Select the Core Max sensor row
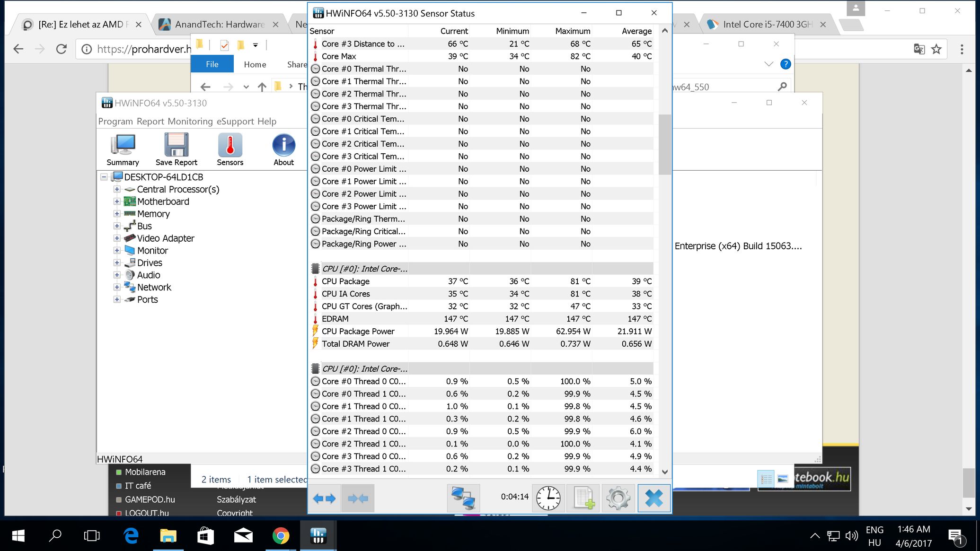This screenshot has width=980, height=551. point(481,56)
